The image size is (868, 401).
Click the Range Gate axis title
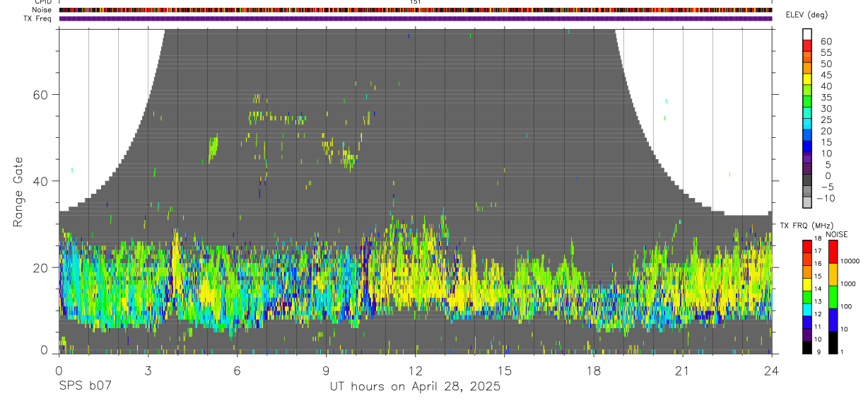click(x=18, y=192)
